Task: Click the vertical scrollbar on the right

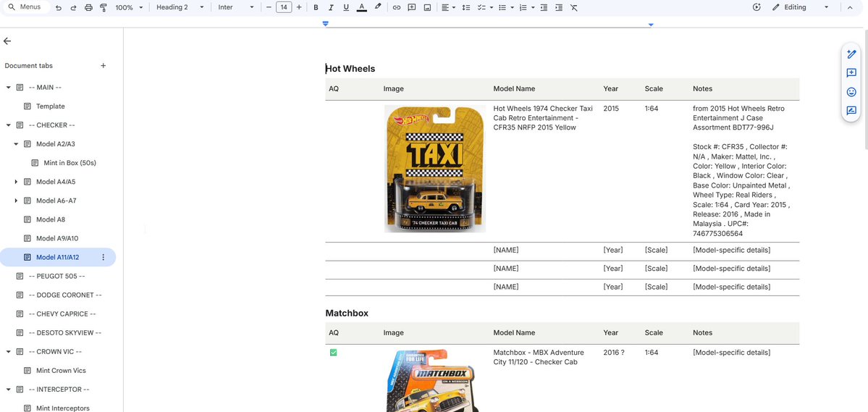Action: pyautogui.click(x=865, y=91)
